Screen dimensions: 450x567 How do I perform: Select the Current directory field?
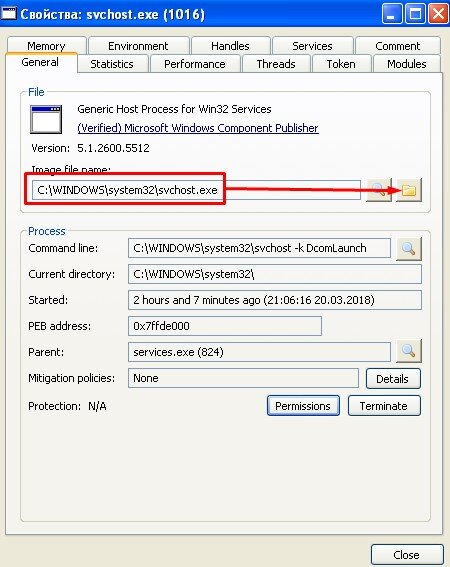[275, 274]
